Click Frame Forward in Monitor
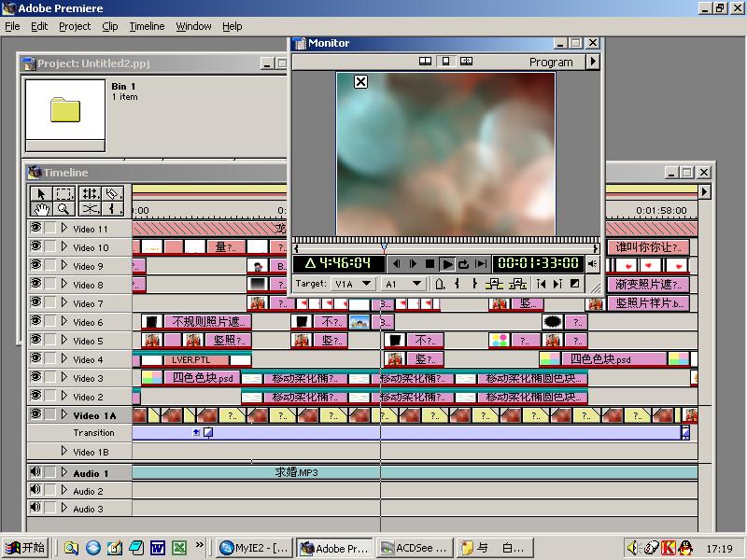747x560 pixels. (x=413, y=263)
